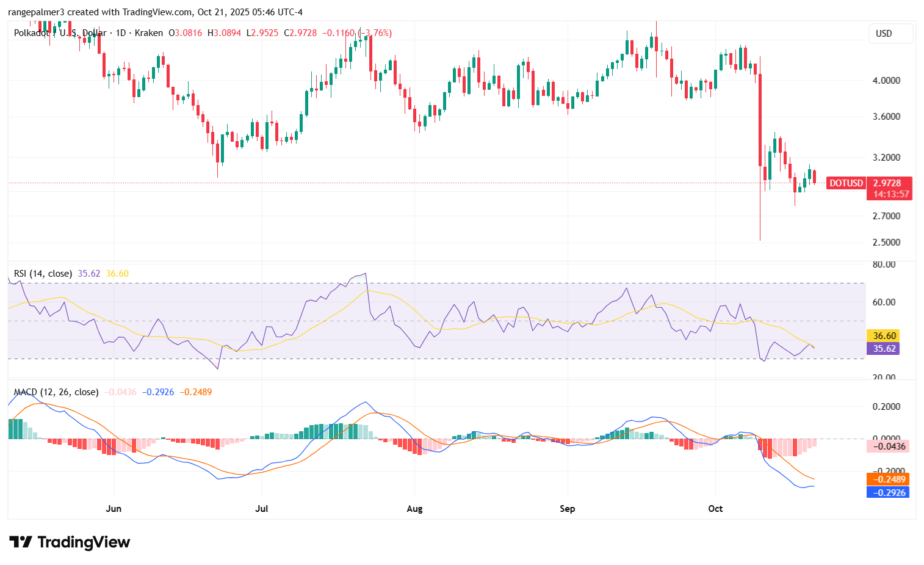The height and width of the screenshot is (565, 924).
Task: Click the DOTUSD symbol price tag
Action: pos(846,183)
